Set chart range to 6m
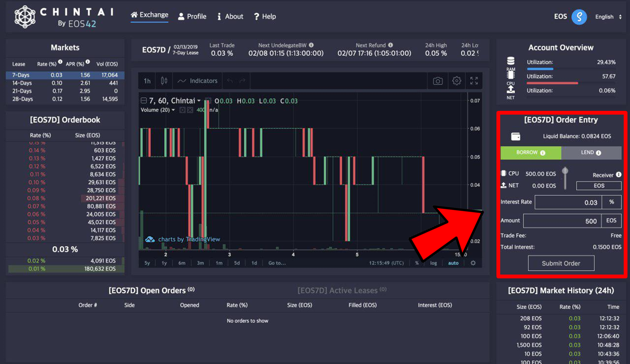630x364 pixels. click(182, 263)
